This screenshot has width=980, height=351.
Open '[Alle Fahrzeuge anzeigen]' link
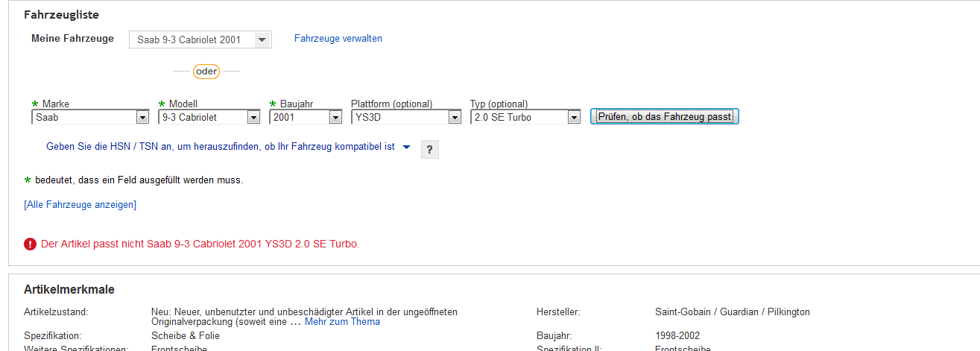click(x=80, y=204)
